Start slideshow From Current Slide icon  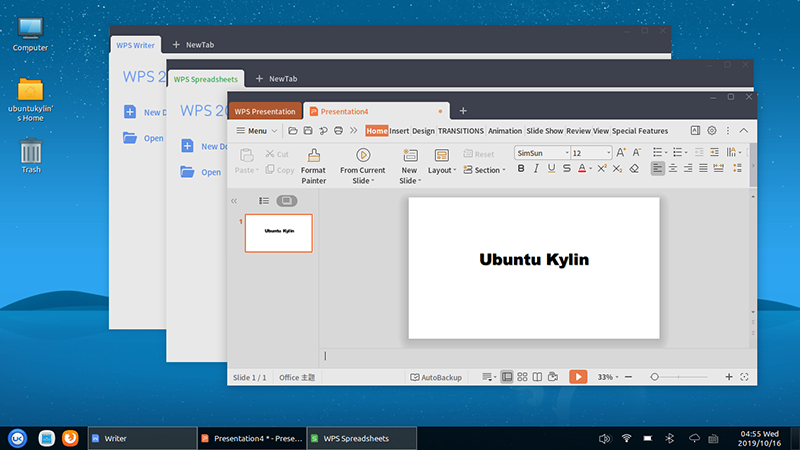coord(363,155)
